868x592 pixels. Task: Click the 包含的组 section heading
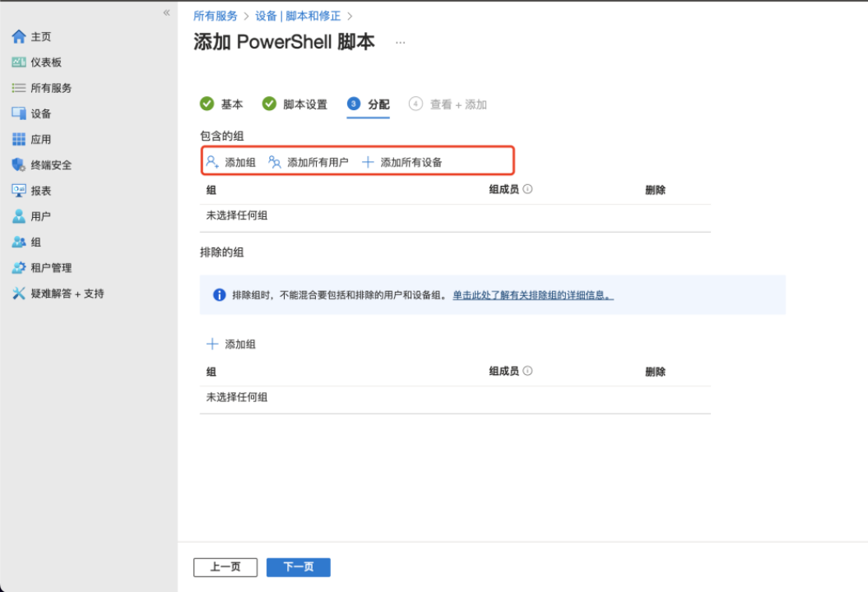[222, 136]
